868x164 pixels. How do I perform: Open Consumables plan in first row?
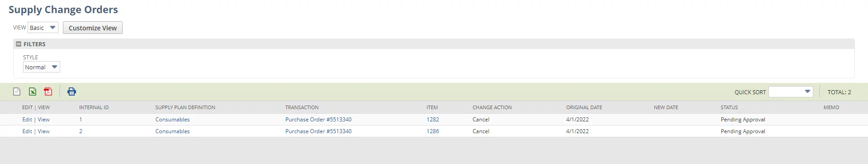tap(172, 120)
